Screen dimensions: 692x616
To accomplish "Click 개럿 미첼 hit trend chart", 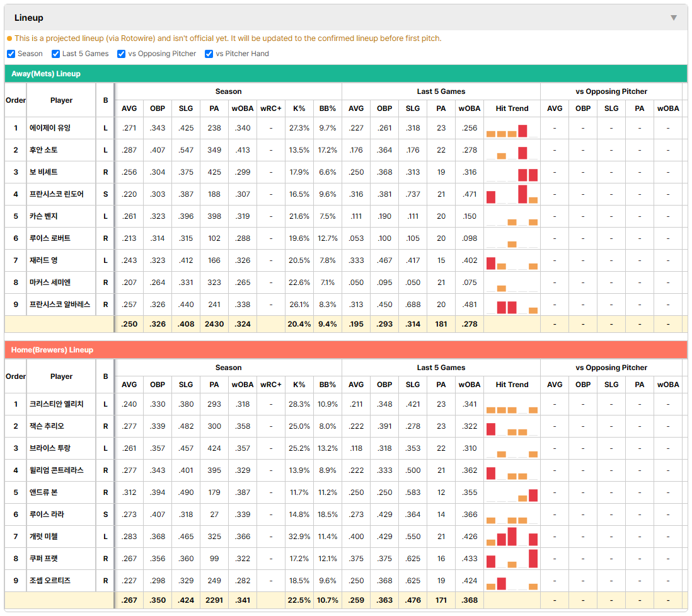I will (x=512, y=537).
